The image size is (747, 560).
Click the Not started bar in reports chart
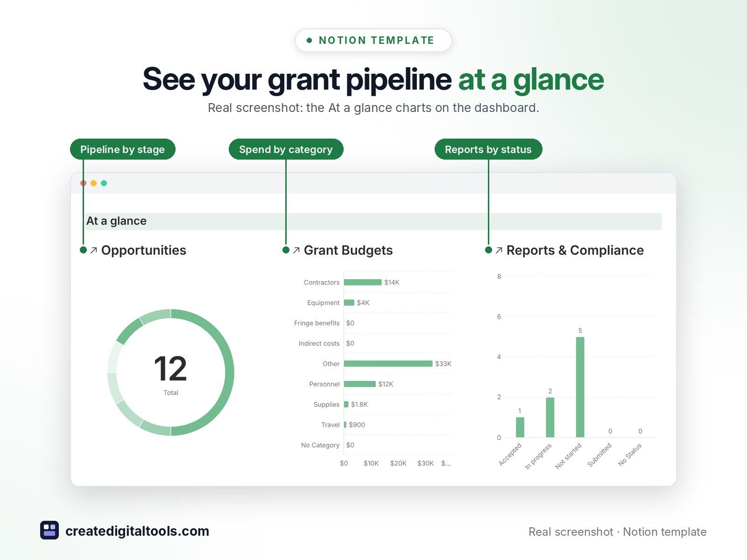(580, 387)
